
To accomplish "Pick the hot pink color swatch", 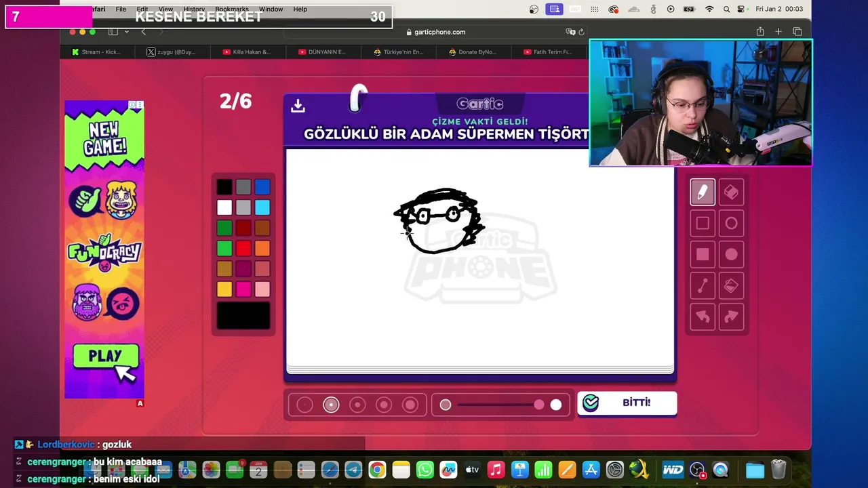I will tap(243, 289).
